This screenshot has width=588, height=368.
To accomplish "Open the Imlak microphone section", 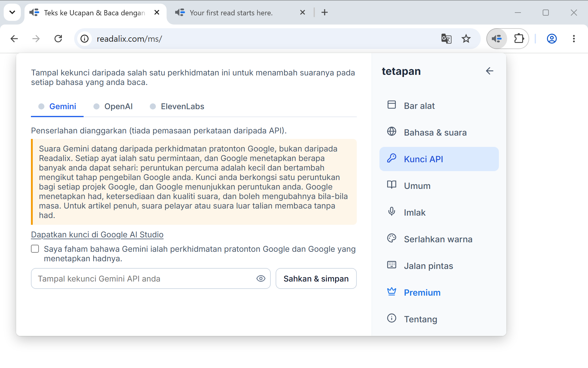I will (x=439, y=213).
